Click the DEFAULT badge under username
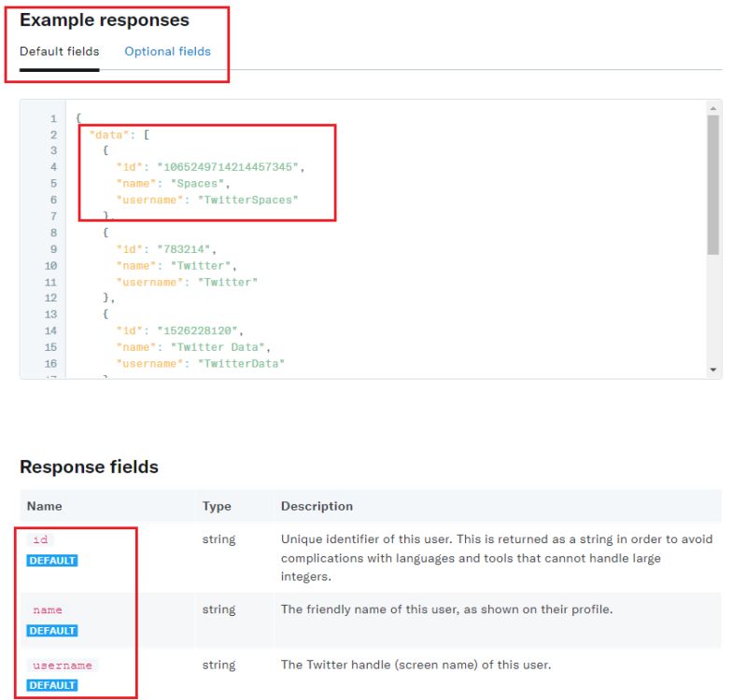747x700 pixels. (x=52, y=685)
